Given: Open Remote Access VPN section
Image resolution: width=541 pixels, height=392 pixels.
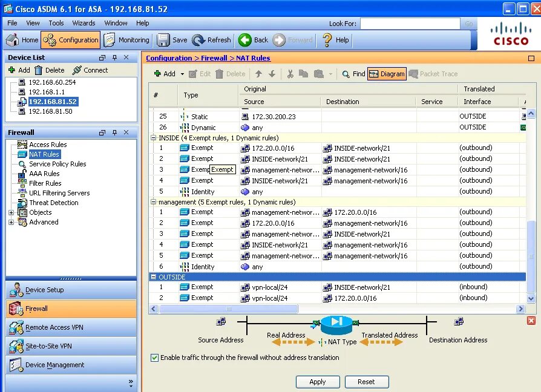Looking at the screenshot, I should [x=71, y=327].
